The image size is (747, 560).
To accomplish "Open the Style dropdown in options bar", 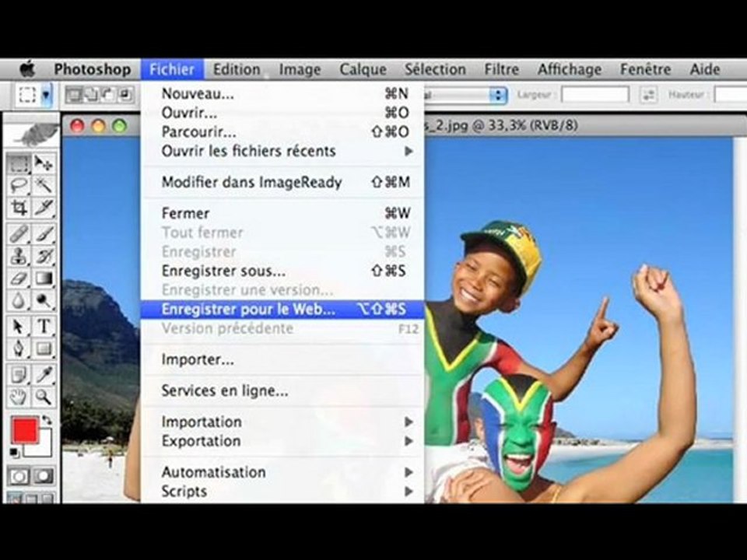I will 465,95.
